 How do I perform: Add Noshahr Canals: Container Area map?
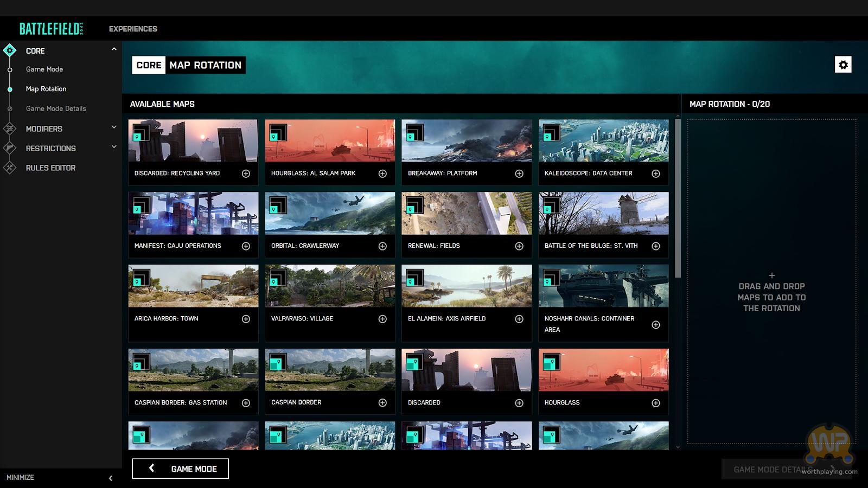[x=656, y=325]
